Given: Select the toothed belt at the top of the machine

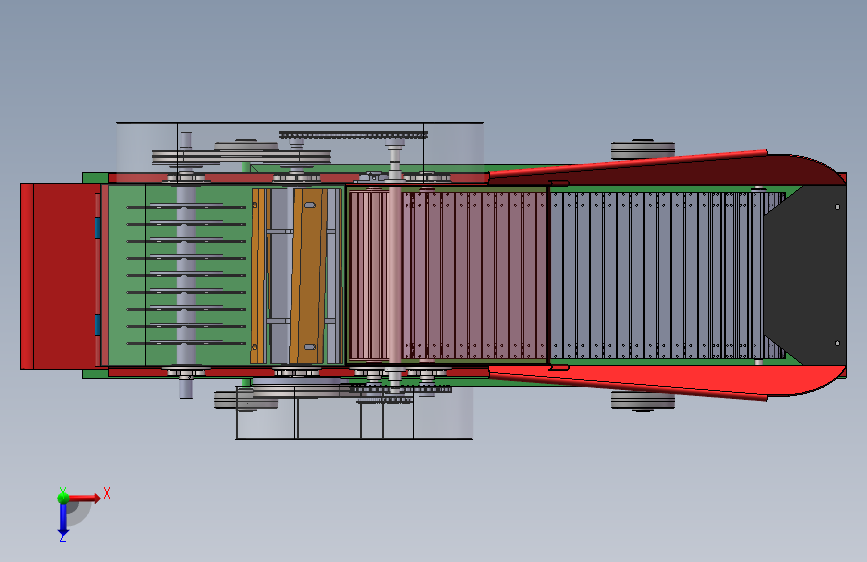Looking at the screenshot, I should pos(353,135).
